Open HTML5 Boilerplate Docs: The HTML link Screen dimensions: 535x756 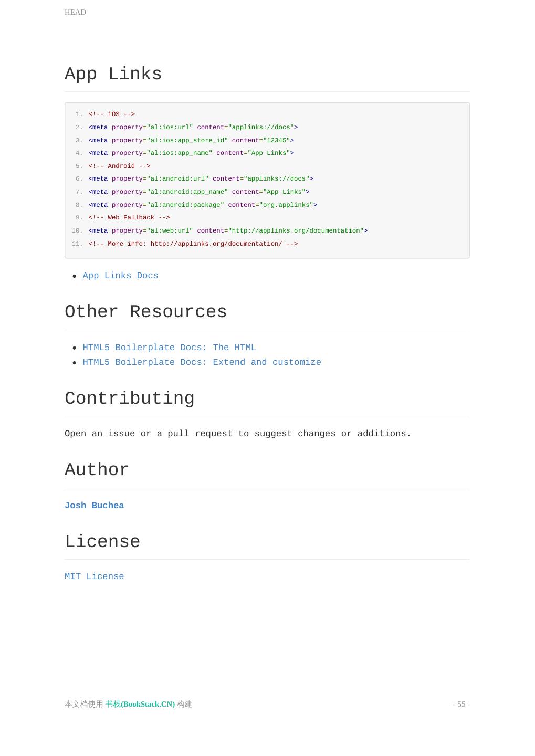(x=169, y=348)
